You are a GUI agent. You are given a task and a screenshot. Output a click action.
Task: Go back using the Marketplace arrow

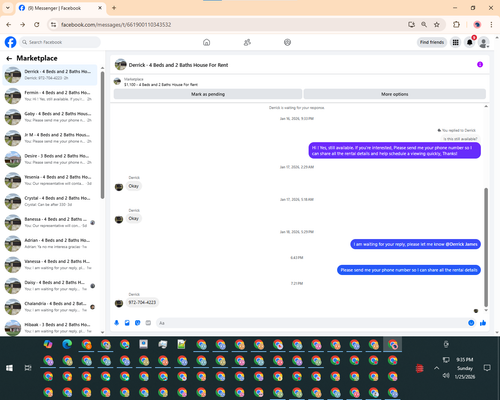(9, 58)
